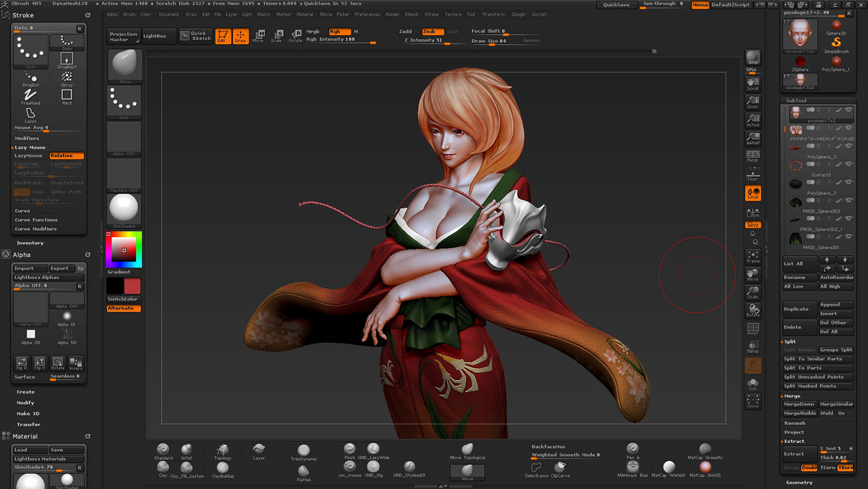Viewport: 868px width, 489px height.
Task: Click the Scroll canvas icon
Action: 753,84
